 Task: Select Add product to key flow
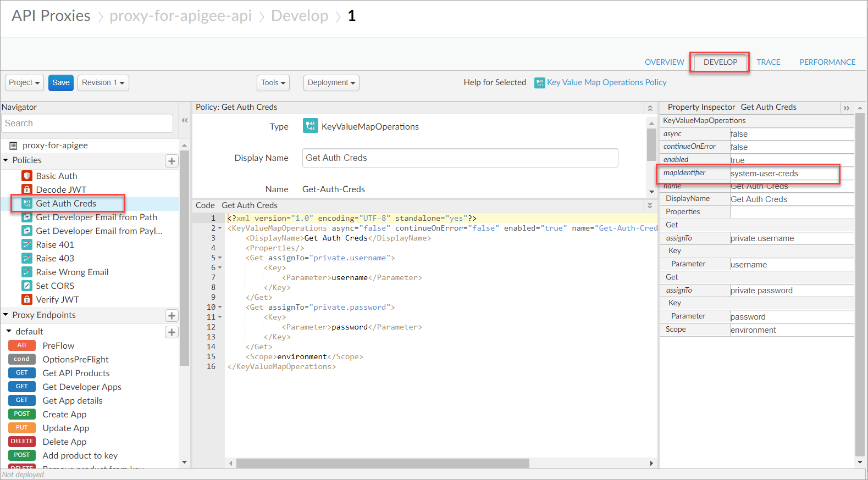(x=80, y=456)
